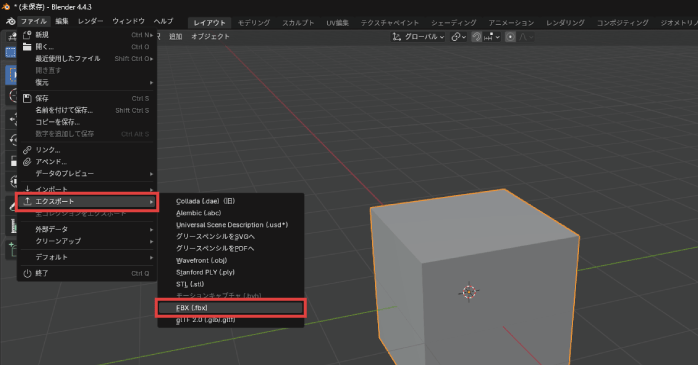
Task: Export as Stanford PLY (.ply)
Action: 231,272
